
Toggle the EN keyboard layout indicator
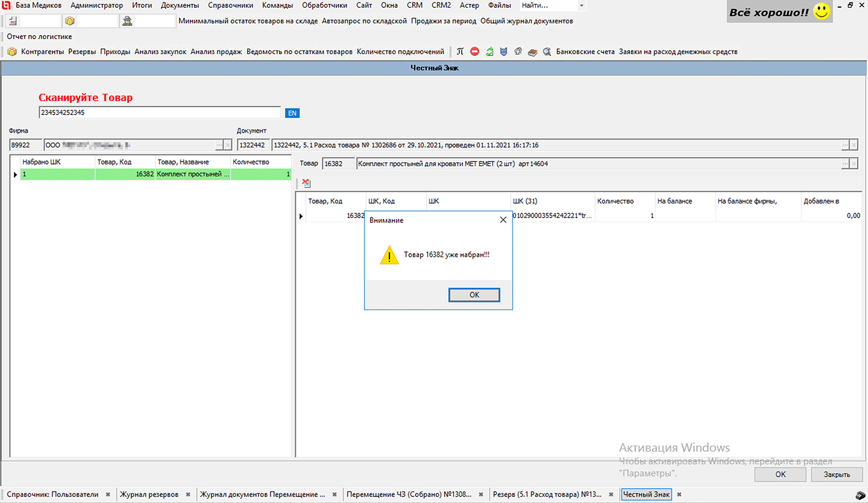[292, 113]
